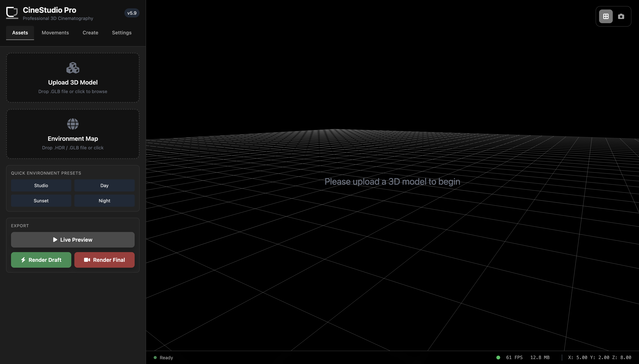This screenshot has height=364, width=639.
Task: Click the Upload 3D Model drop zone
Action: pyautogui.click(x=73, y=78)
